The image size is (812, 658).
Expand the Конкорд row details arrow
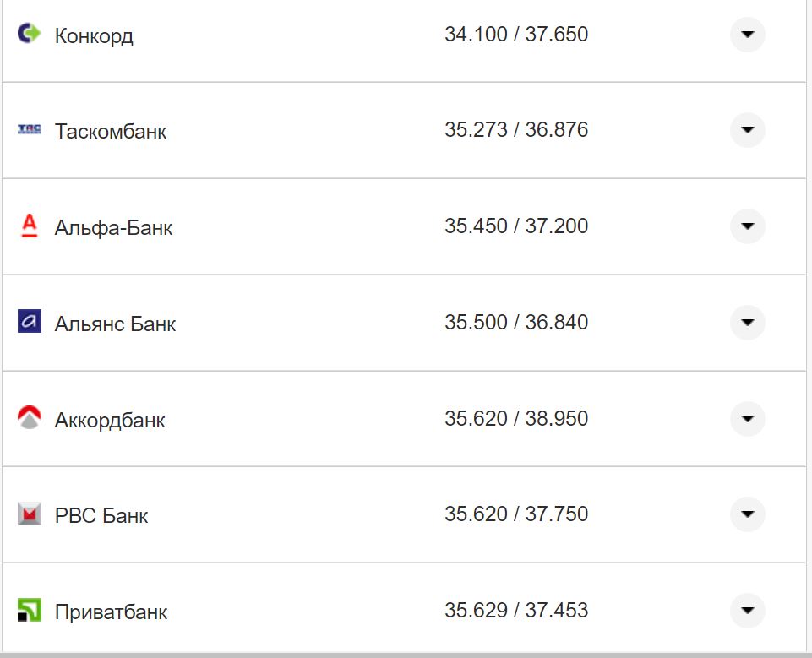pos(747,35)
